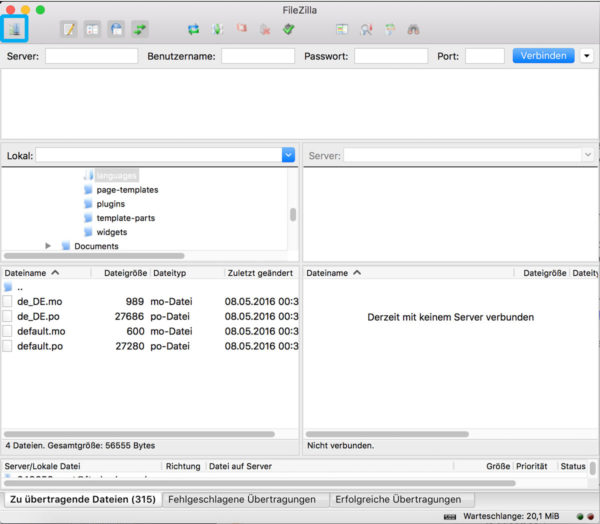Screen dimensions: 600x524
Task: Sort local files by Zuletzt geändert header
Action: [261, 273]
